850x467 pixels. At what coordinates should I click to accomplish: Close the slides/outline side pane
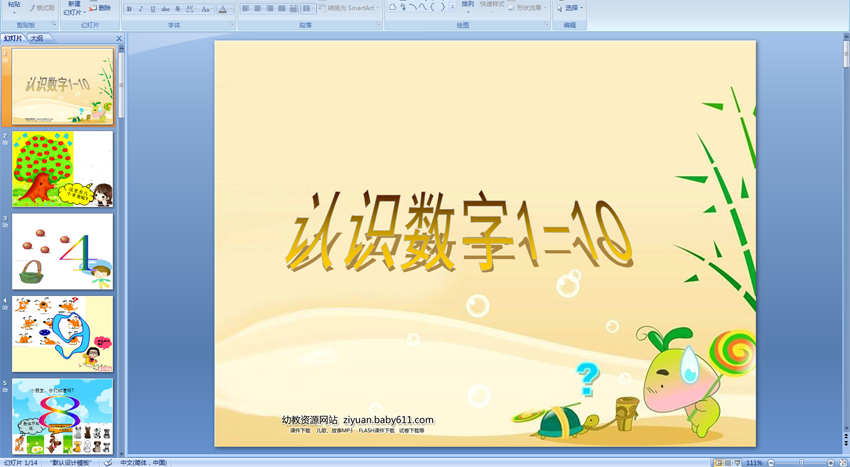[x=119, y=39]
